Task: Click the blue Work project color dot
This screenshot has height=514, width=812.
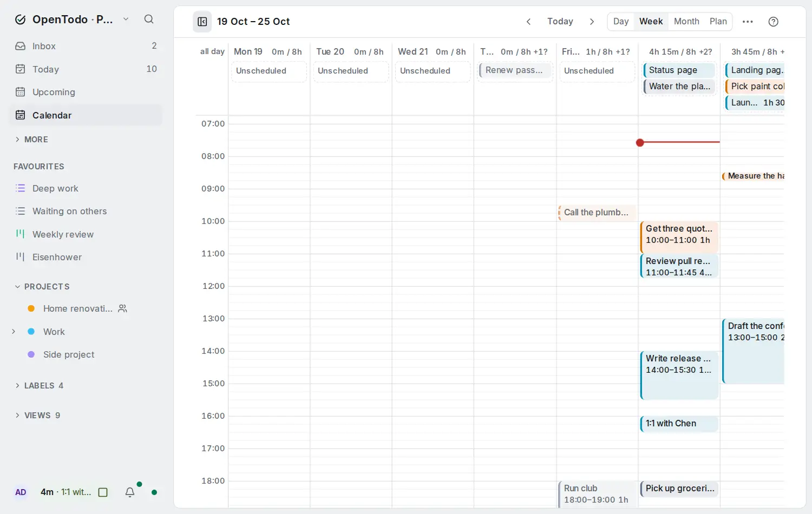Action: (31, 331)
